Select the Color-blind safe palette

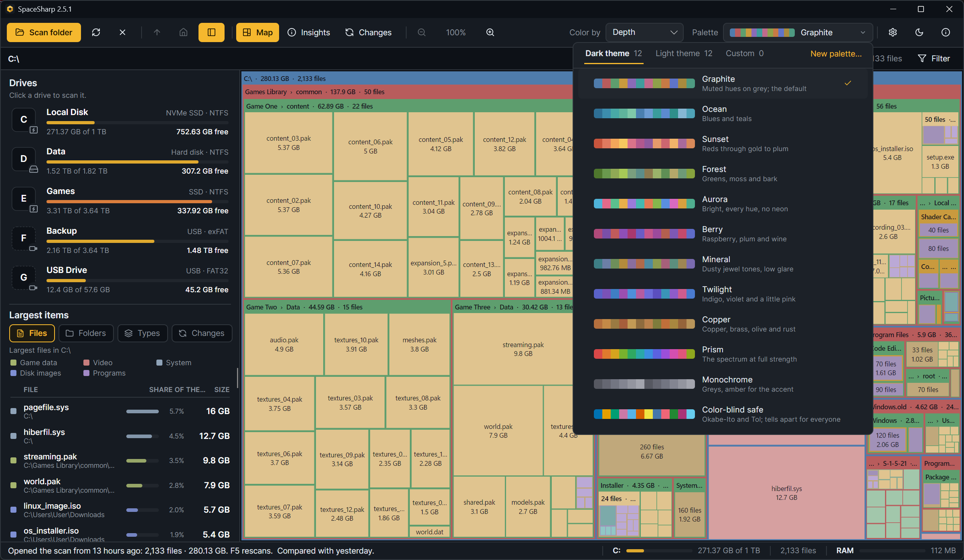coord(723,414)
